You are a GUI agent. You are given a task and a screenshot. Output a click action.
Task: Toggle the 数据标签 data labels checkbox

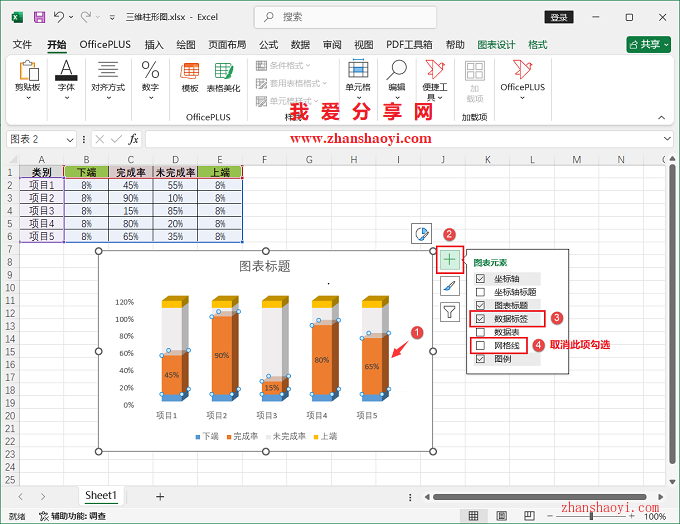pyautogui.click(x=481, y=319)
